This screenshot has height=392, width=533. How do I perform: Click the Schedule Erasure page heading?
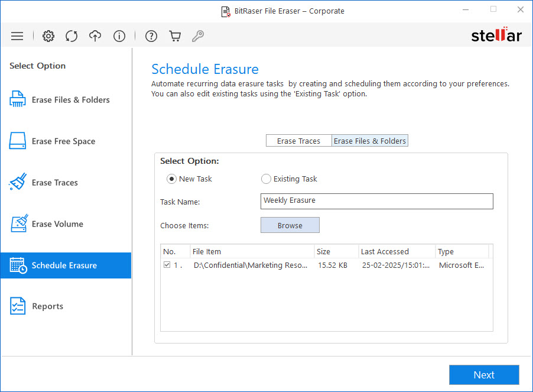(205, 69)
